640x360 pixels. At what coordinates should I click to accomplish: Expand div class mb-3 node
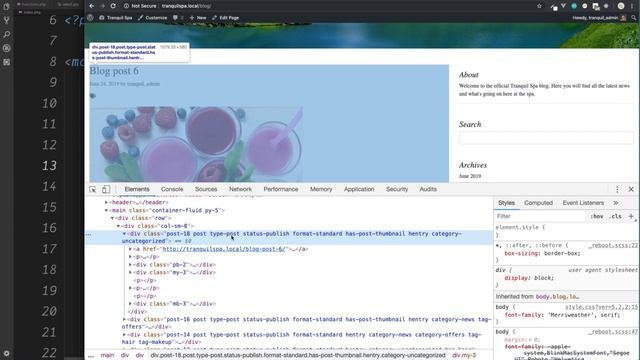[x=130, y=304]
